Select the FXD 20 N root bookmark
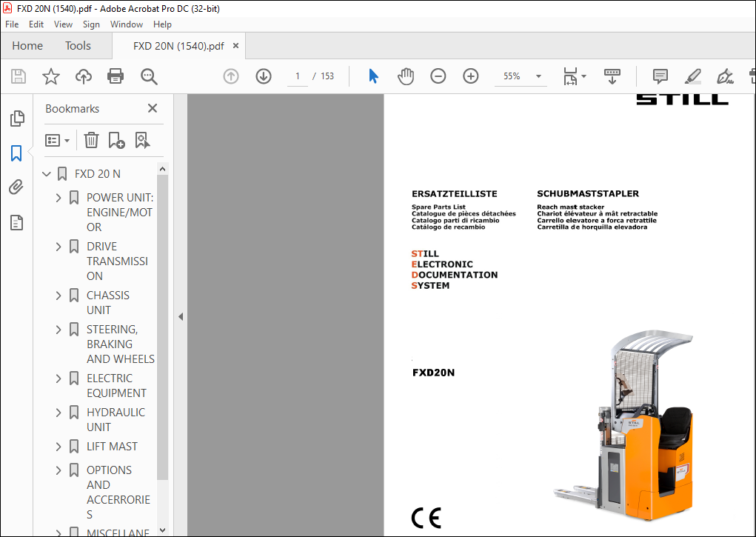This screenshot has width=756, height=537. click(98, 174)
